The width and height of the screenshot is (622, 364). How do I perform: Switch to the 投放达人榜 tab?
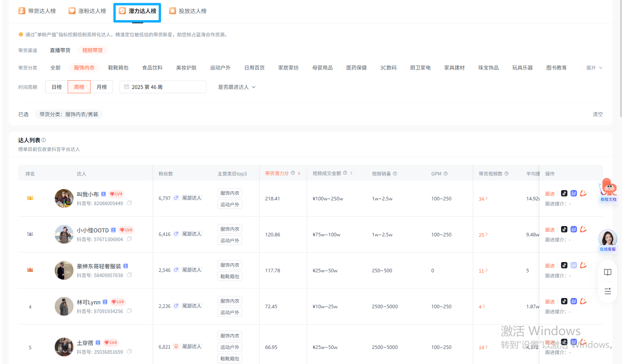pos(188,11)
